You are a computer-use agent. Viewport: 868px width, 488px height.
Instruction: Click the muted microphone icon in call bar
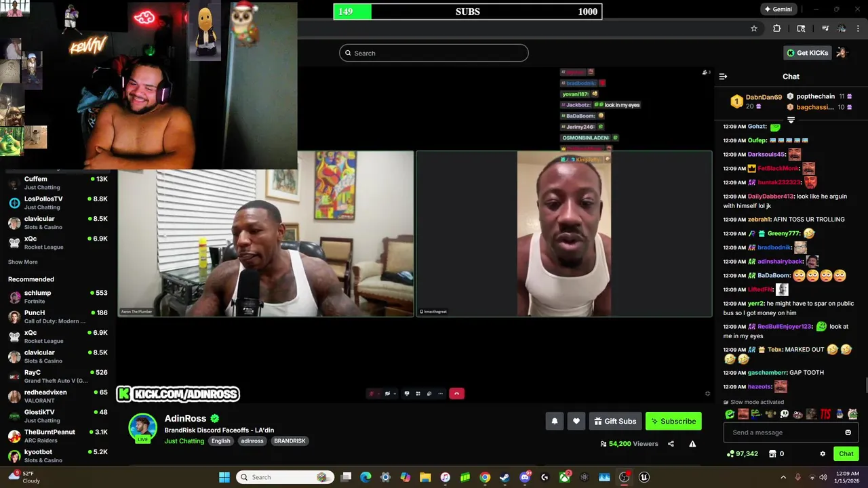click(371, 393)
